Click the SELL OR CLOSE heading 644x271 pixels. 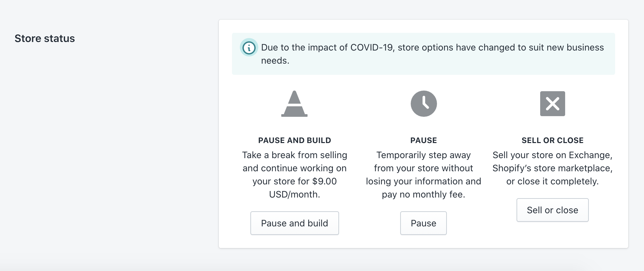552,140
